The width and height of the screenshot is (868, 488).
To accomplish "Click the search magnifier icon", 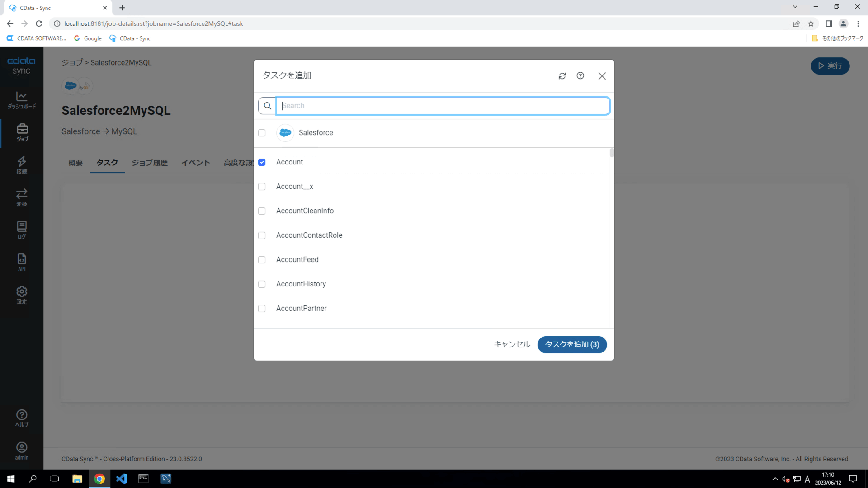I will (x=267, y=106).
